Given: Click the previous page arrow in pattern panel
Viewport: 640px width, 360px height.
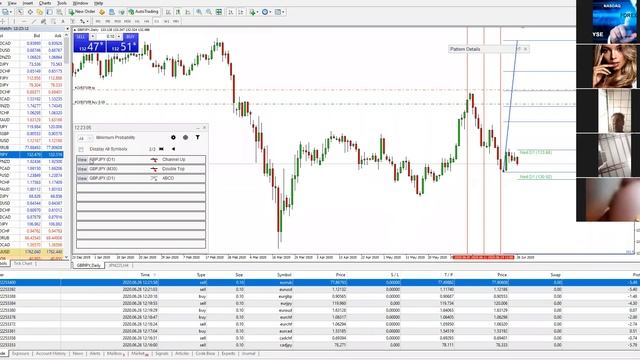Looking at the screenshot, I should (x=173, y=149).
